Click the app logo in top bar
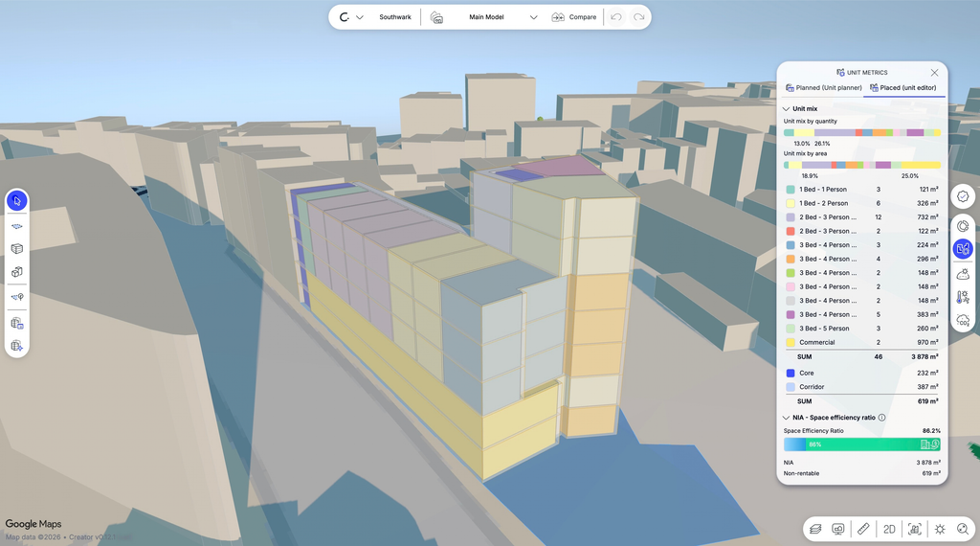 coord(344,17)
